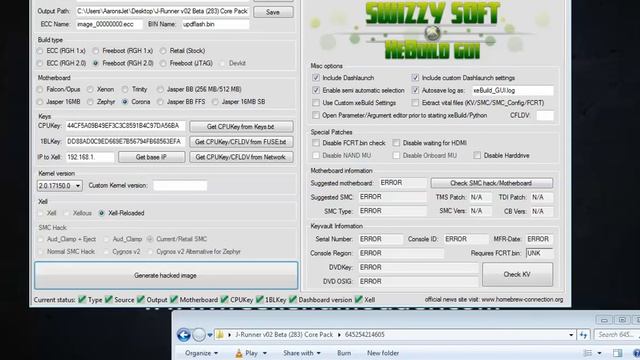Viewport: 640px width, 360px height.
Task: Enable Disable waiting for HDMI patch
Action: 396,143
